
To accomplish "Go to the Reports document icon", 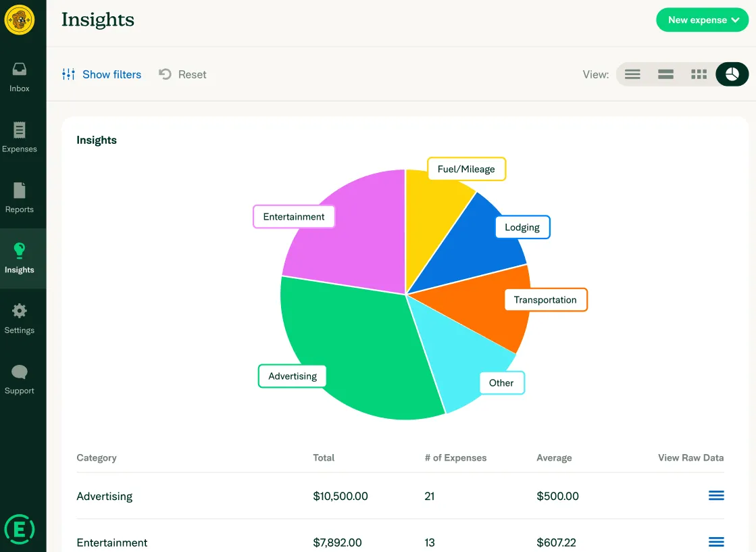I will coord(20,191).
